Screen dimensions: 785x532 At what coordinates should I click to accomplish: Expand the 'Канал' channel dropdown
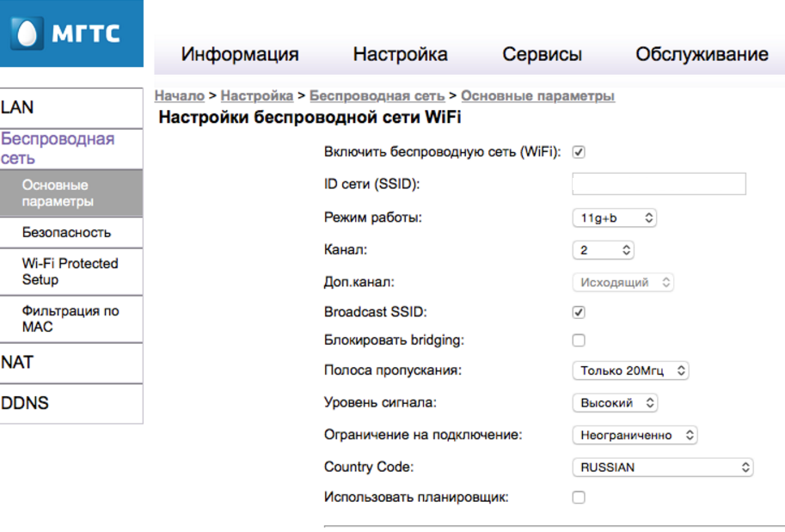coord(603,250)
